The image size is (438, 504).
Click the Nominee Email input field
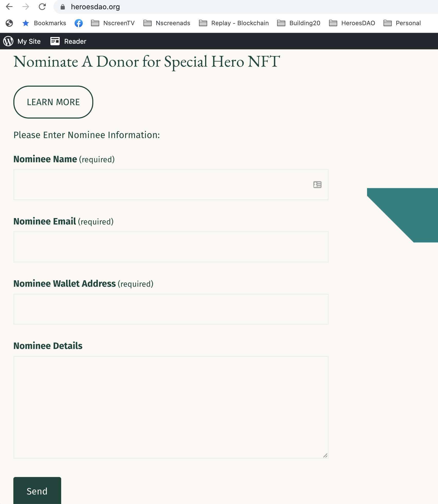(171, 247)
